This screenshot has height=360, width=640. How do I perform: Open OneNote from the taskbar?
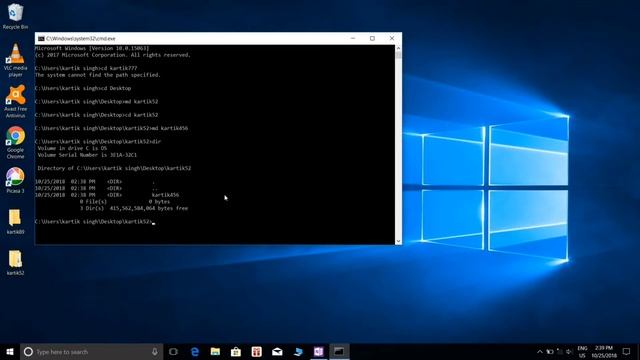click(x=319, y=351)
